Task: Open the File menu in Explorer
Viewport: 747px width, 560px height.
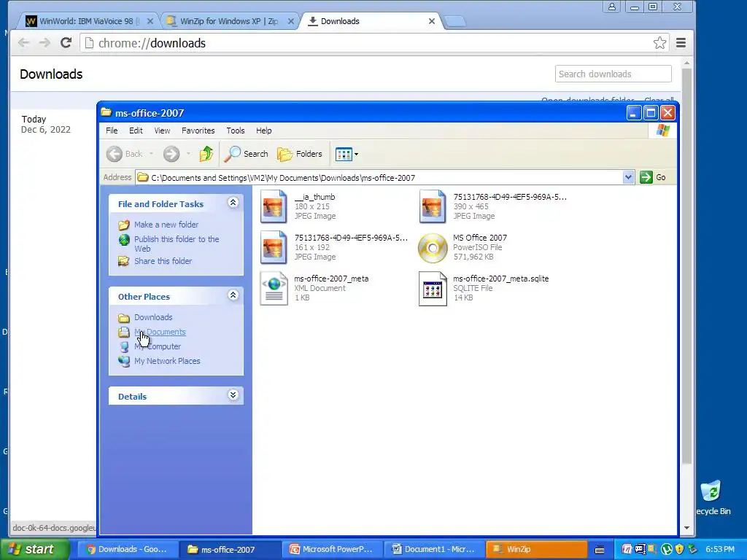Action: click(x=112, y=131)
